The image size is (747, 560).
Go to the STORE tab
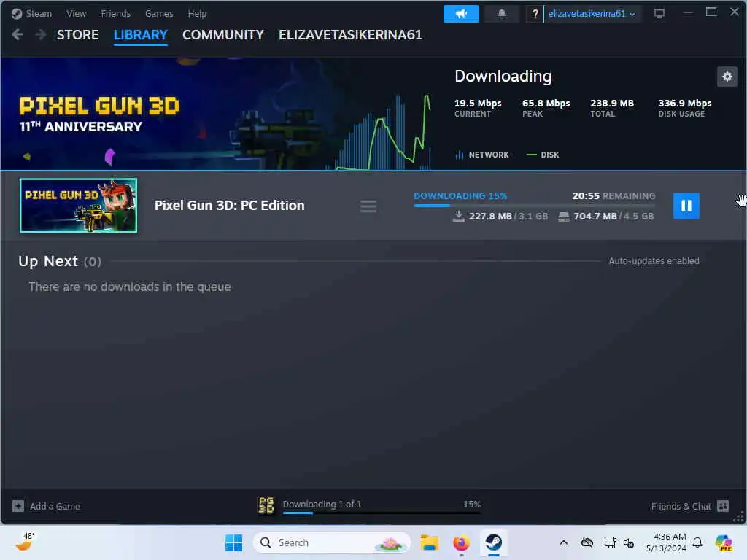77,35
